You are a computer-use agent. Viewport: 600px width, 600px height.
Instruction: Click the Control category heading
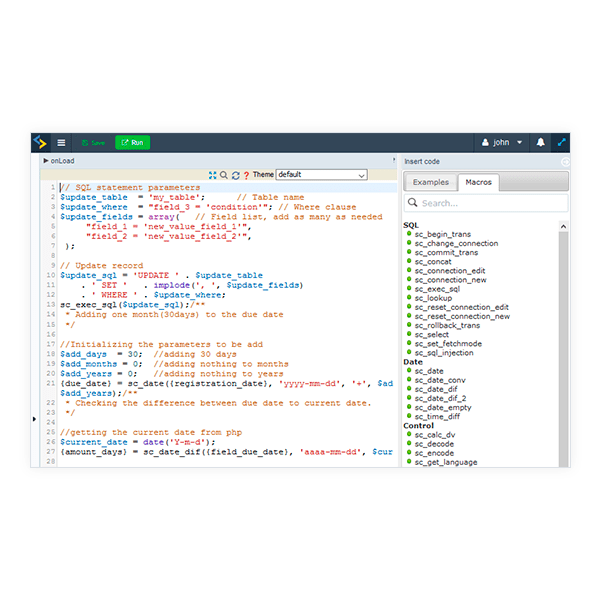tap(419, 426)
